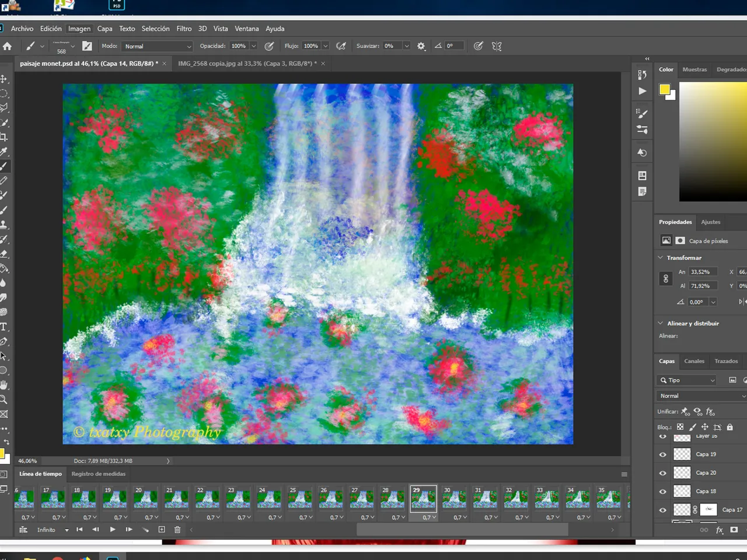This screenshot has width=747, height=560.
Task: Go to the first frame
Action: tap(79, 530)
